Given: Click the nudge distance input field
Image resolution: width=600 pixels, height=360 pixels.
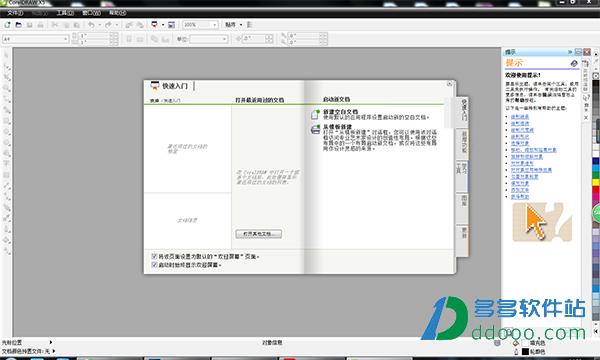Looking at the screenshot, I should tap(254, 39).
